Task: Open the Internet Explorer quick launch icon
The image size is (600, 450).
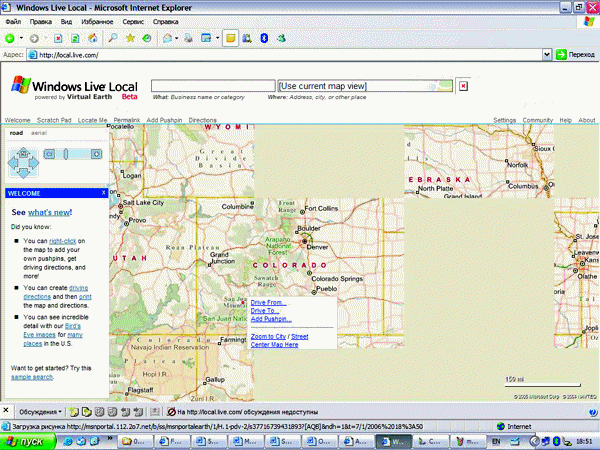Action: pos(68,441)
